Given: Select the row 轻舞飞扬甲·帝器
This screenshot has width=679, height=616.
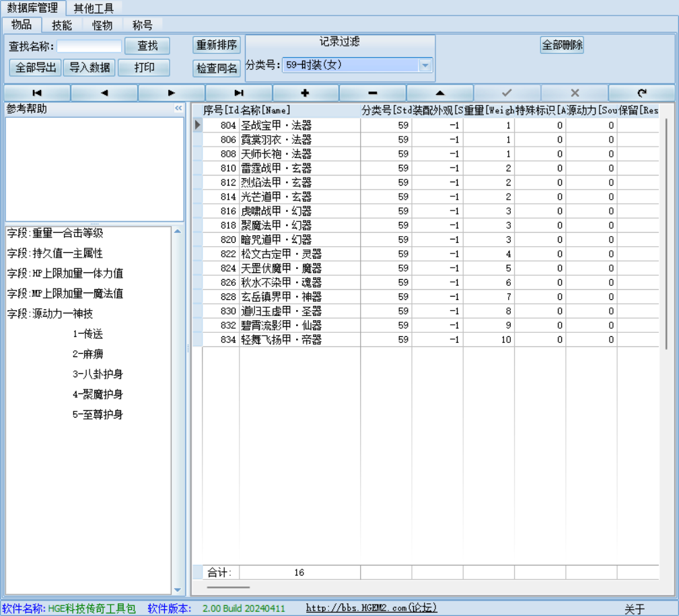Looking at the screenshot, I should click(x=281, y=340).
